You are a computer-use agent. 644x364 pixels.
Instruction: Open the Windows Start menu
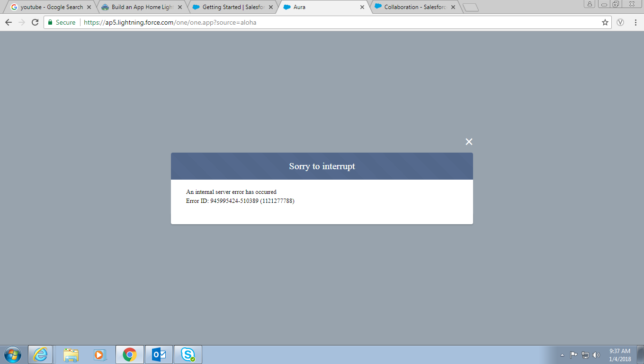click(13, 355)
